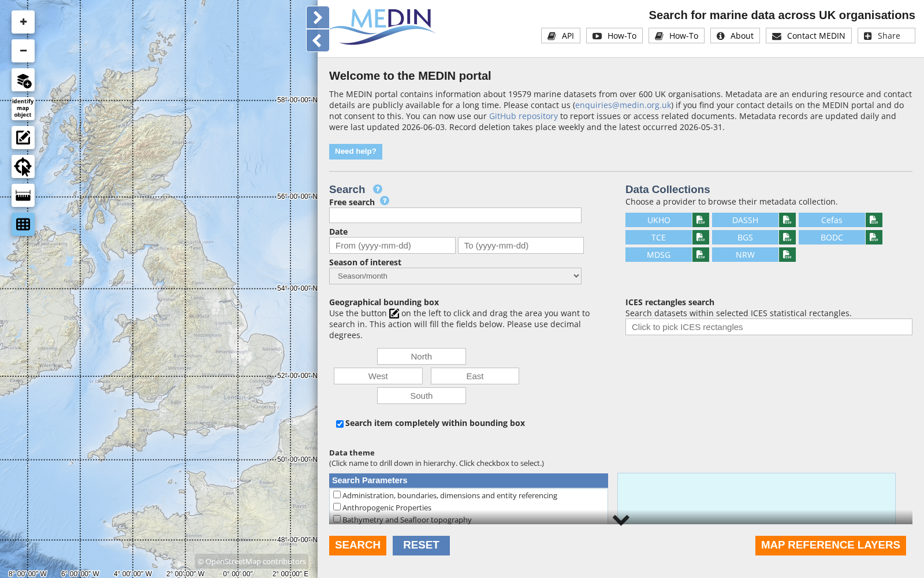Click the Free search help icon

coord(385,201)
